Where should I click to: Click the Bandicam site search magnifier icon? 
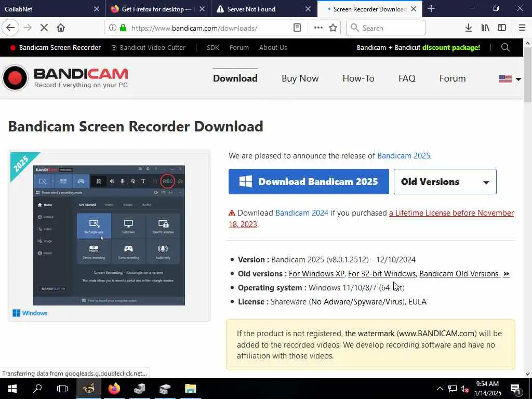click(505, 47)
